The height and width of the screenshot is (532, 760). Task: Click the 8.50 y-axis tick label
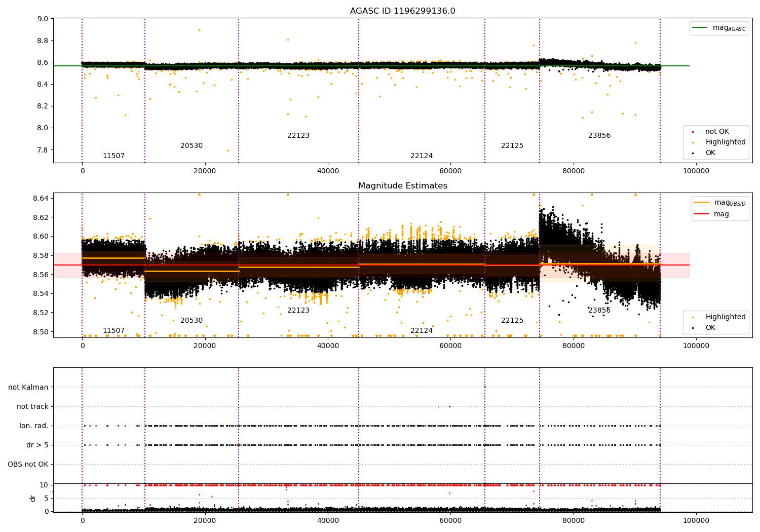pos(41,332)
